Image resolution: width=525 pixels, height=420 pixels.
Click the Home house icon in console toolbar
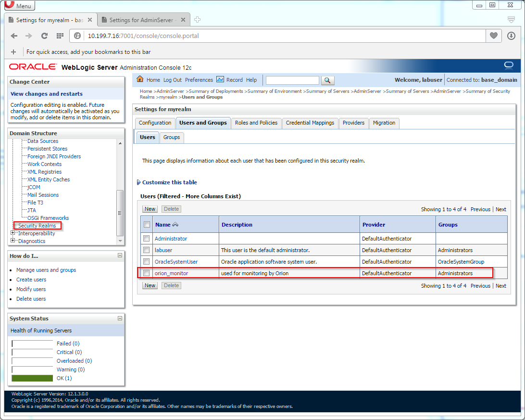(x=140, y=79)
